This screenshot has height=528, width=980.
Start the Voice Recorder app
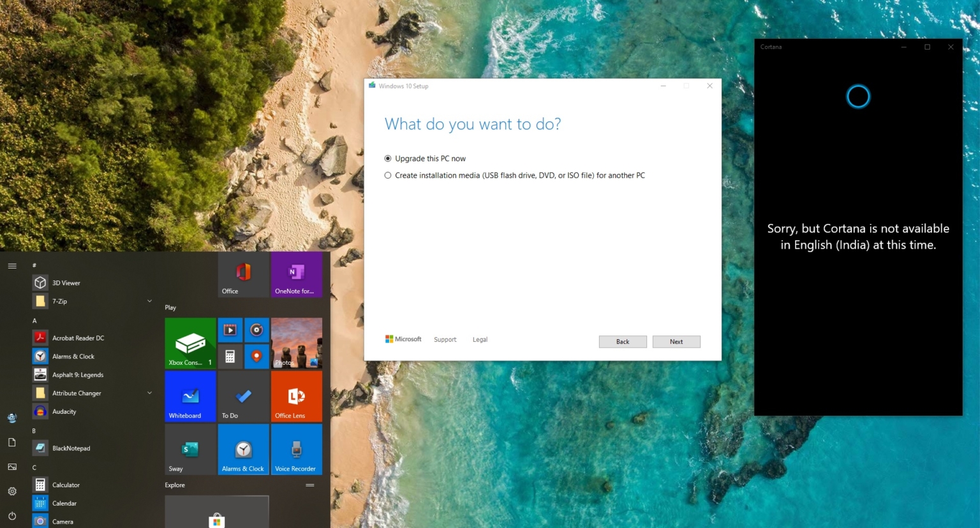[x=296, y=449]
